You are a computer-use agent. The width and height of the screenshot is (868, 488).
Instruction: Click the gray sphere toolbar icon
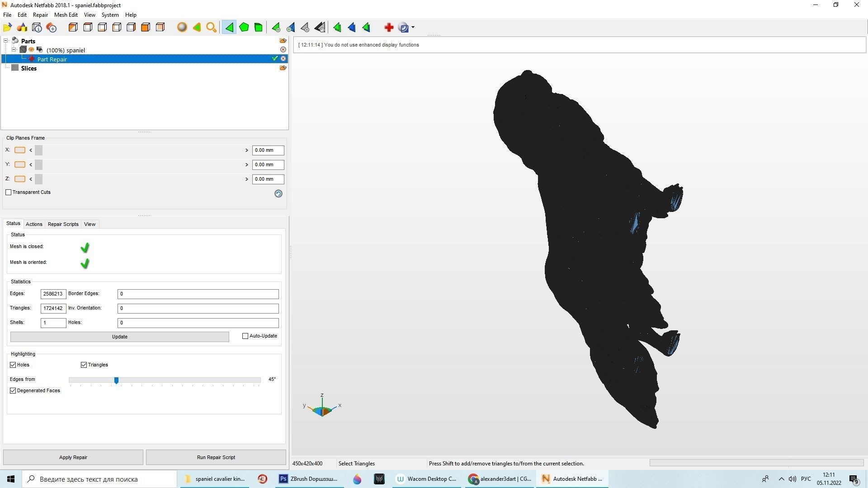[182, 28]
